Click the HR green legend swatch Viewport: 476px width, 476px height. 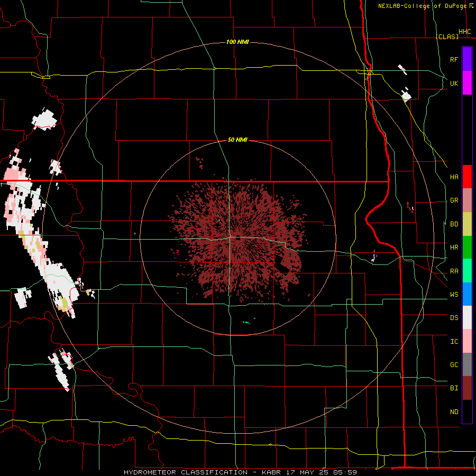pyautogui.click(x=467, y=247)
